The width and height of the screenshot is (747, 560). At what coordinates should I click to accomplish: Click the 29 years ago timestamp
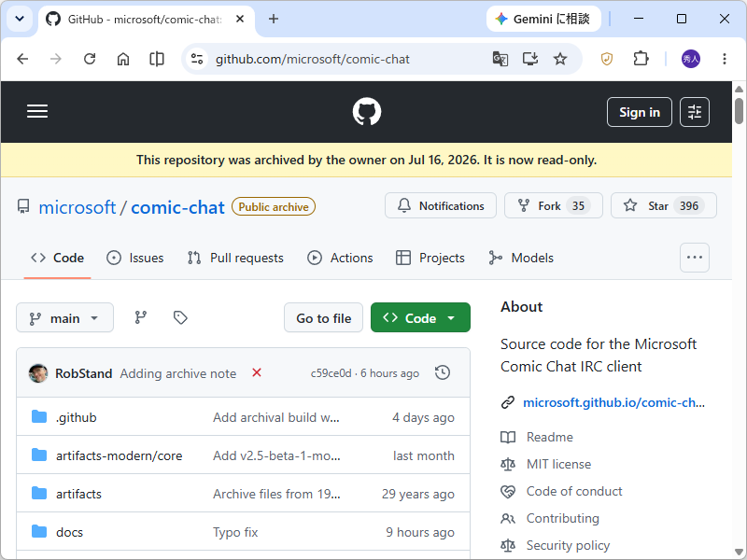pyautogui.click(x=417, y=495)
